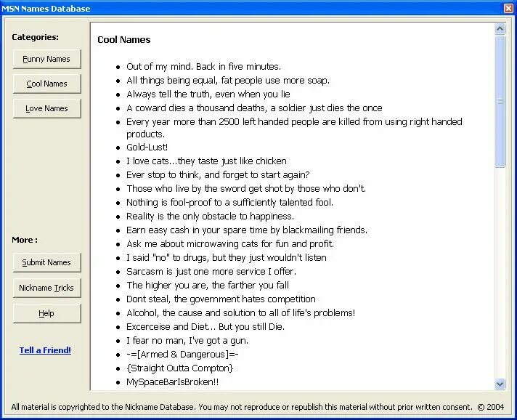517x420 pixels.
Task: Click "I fear no man, I've got a gun."
Action: coord(187,341)
